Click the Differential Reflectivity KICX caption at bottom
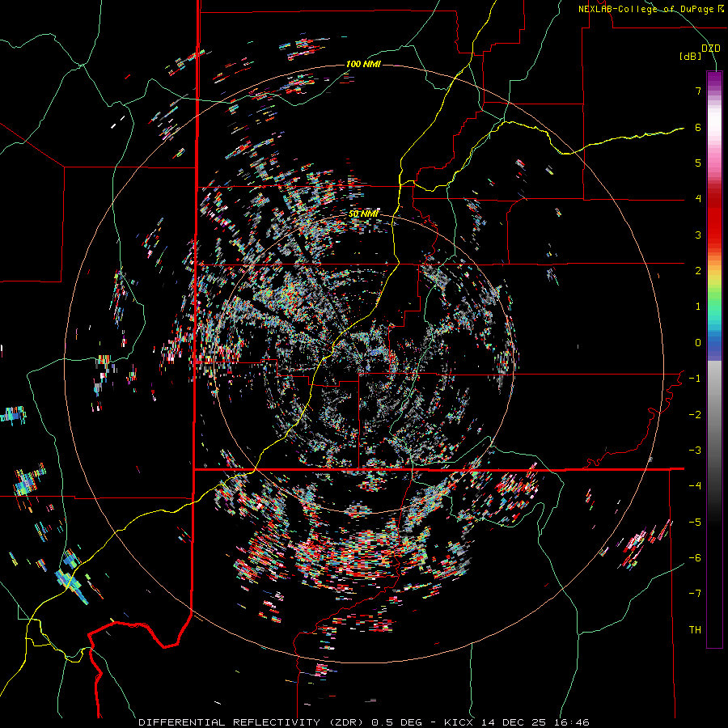This screenshot has height=728, width=728. click(364, 722)
